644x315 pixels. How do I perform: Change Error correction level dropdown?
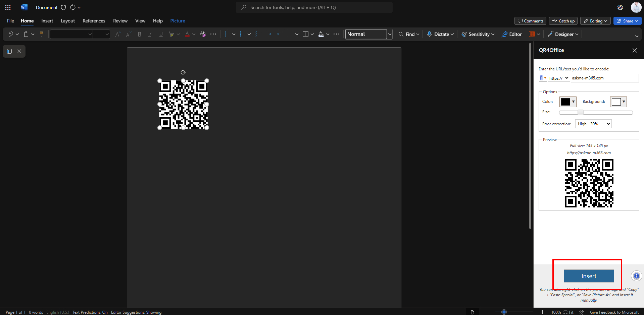coord(593,124)
